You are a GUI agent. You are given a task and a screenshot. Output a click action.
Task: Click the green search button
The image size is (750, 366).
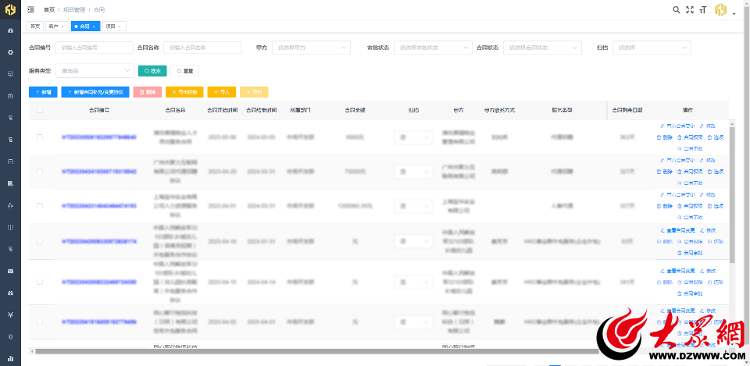coord(152,71)
